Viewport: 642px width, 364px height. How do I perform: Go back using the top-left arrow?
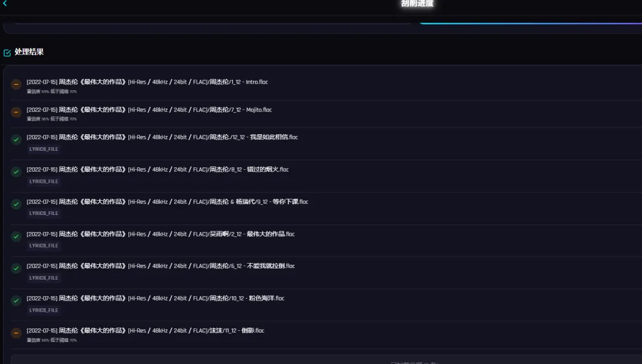point(5,4)
